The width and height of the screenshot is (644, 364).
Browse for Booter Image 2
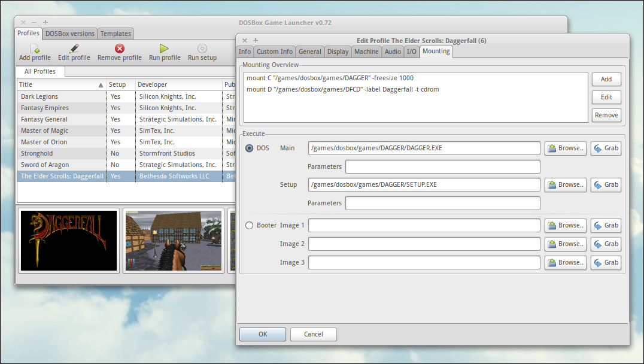(x=566, y=244)
